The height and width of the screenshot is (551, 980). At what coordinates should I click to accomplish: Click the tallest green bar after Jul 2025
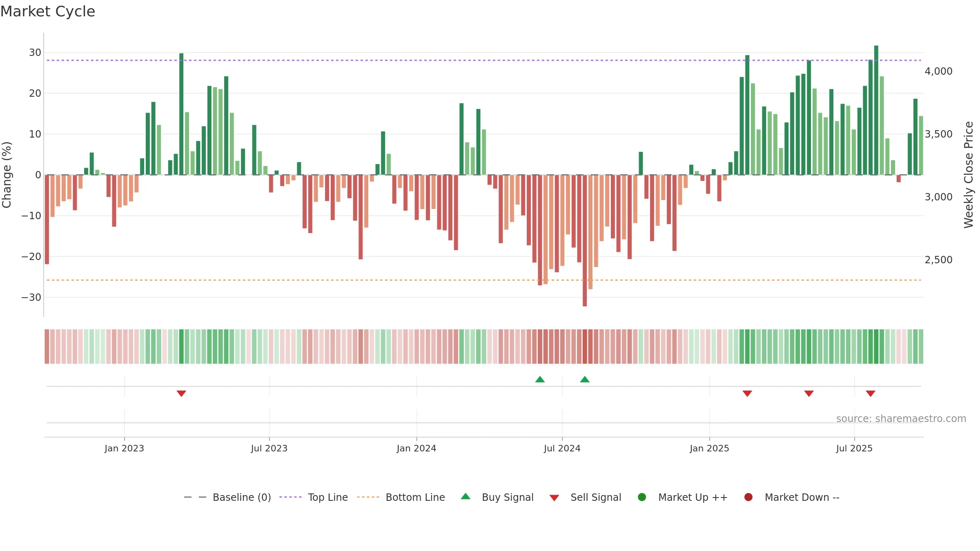click(x=876, y=110)
